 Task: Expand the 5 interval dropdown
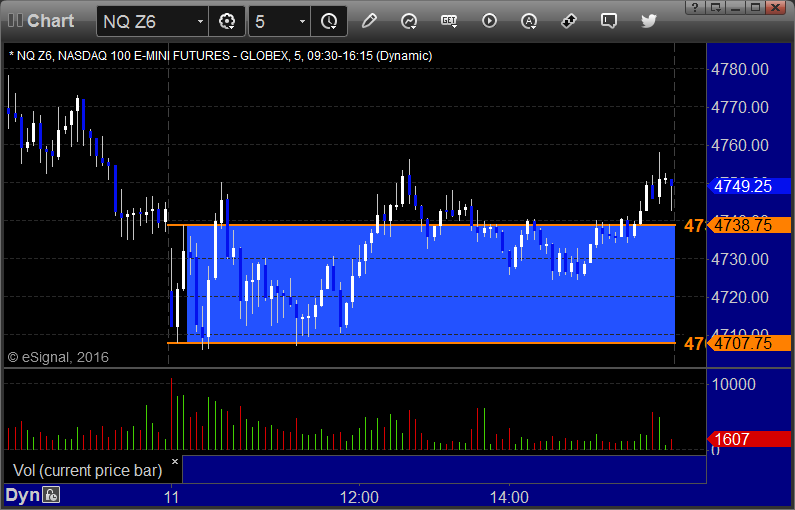pos(302,21)
